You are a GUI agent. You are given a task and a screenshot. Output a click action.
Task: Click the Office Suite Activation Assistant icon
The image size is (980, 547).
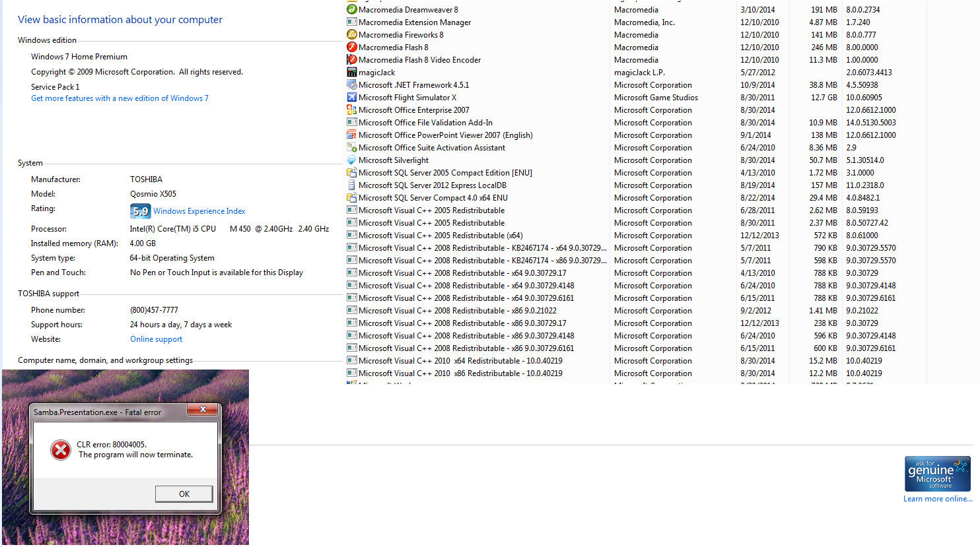click(x=352, y=147)
